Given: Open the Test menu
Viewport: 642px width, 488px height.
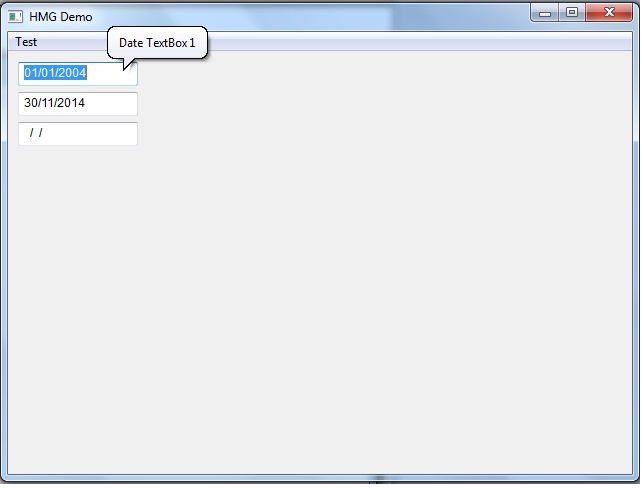Looking at the screenshot, I should click(x=26, y=42).
